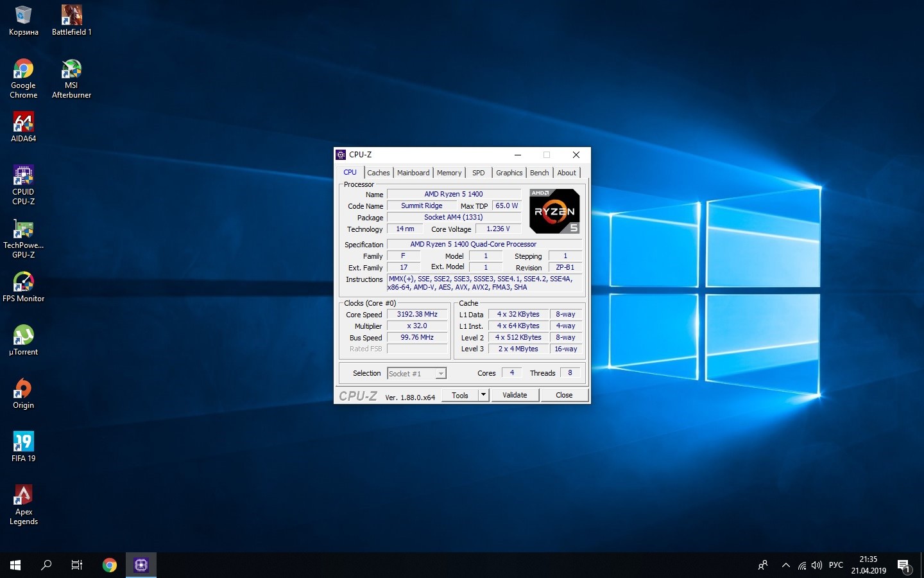Open the Apex Legends desktop shortcut
This screenshot has height=578, width=924.
click(24, 504)
